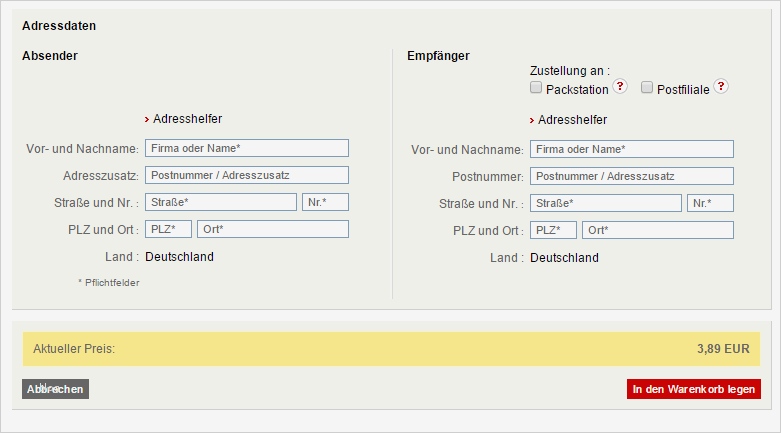Screen dimensions: 781x433
Task: Select the Absender PLZ field
Action: coord(169,229)
